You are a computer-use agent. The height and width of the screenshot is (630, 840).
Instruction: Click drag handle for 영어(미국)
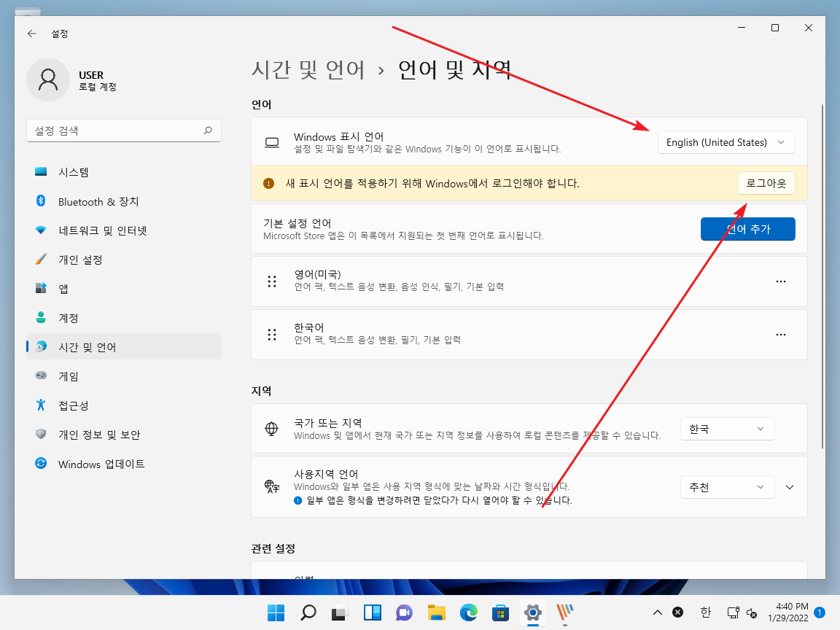[x=272, y=281]
